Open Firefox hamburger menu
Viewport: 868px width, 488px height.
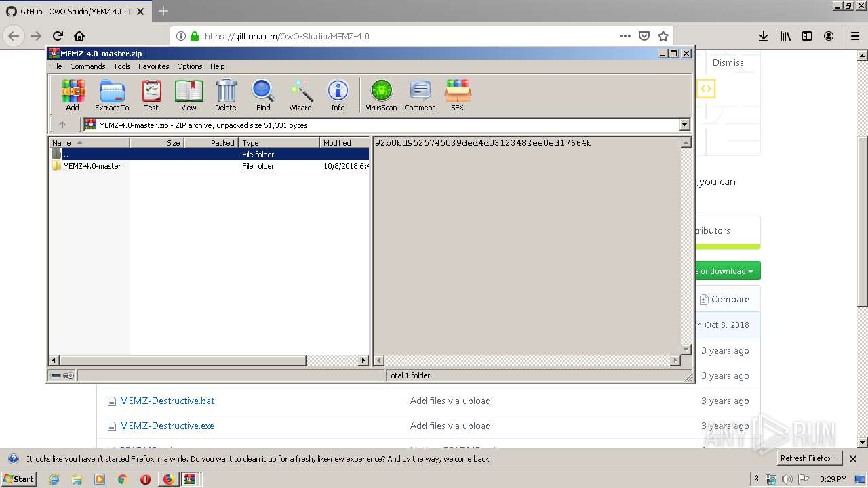(x=854, y=36)
